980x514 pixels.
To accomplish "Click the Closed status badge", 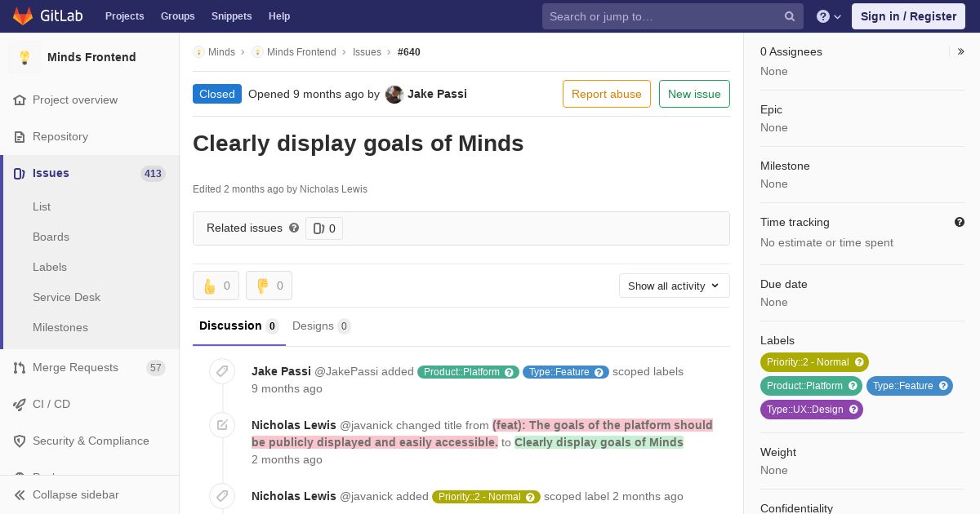I will pos(217,94).
